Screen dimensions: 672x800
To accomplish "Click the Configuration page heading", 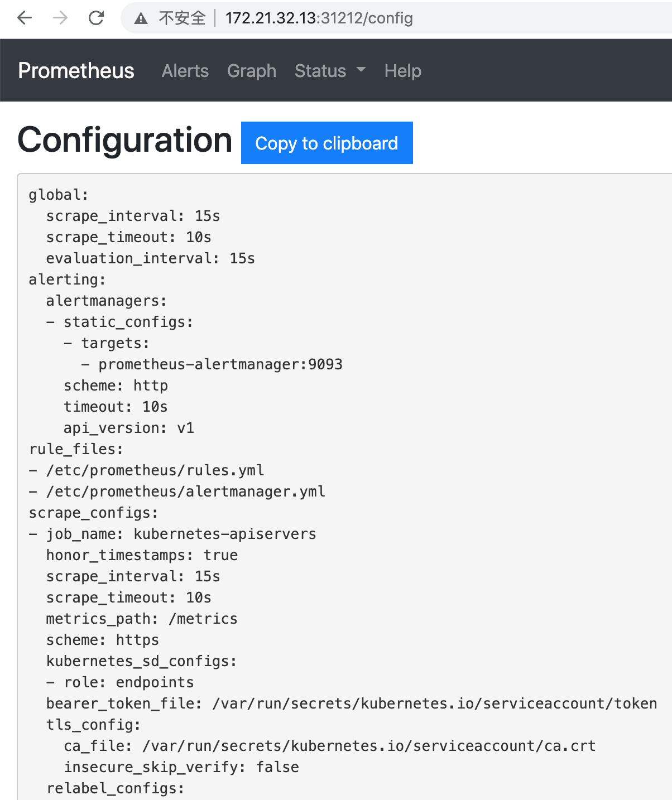I will click(125, 141).
